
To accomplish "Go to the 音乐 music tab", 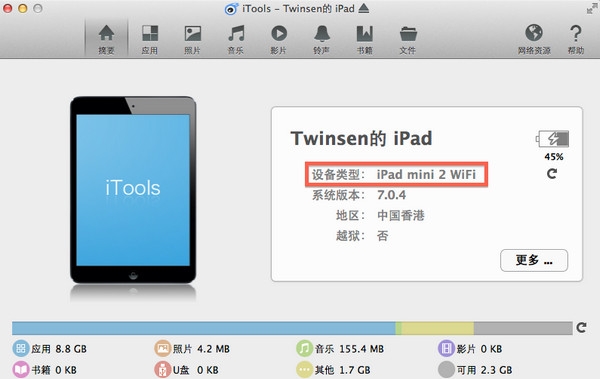I will coord(236,39).
